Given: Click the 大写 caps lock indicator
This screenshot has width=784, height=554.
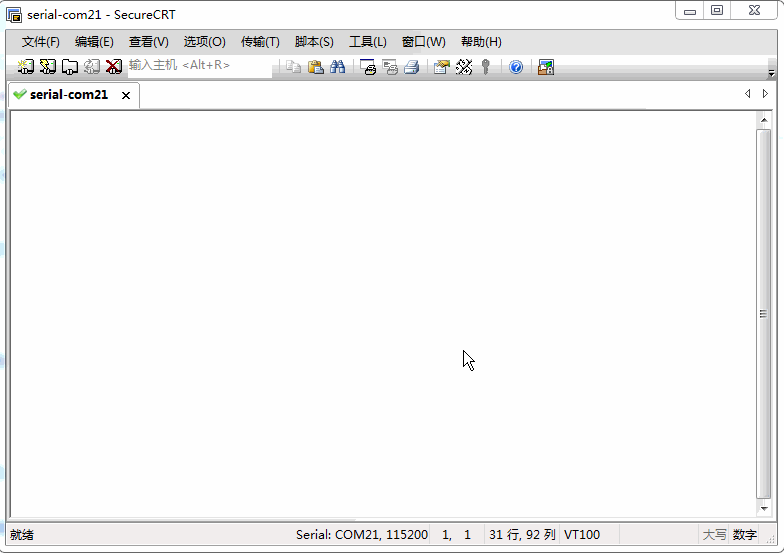Looking at the screenshot, I should tap(714, 534).
